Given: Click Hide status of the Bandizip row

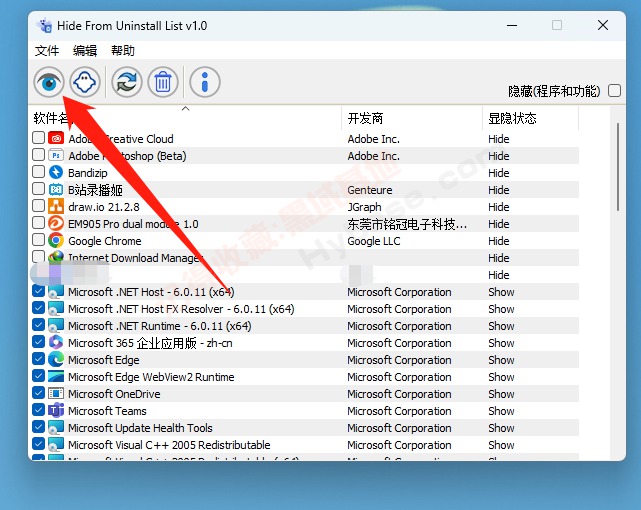Looking at the screenshot, I should pos(499,173).
